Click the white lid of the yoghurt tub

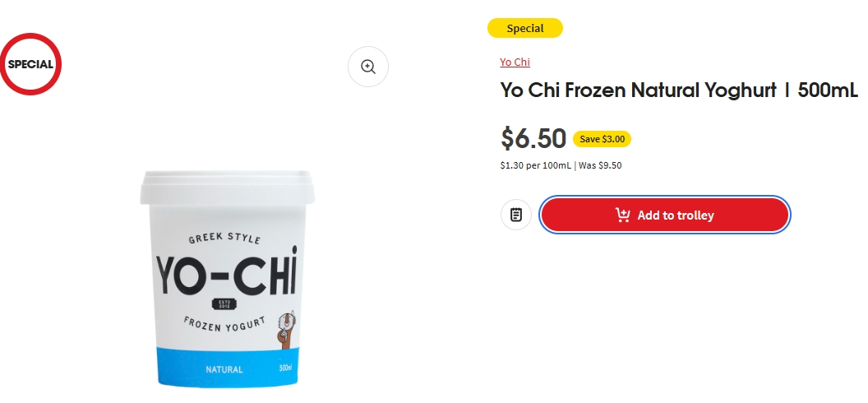(227, 188)
